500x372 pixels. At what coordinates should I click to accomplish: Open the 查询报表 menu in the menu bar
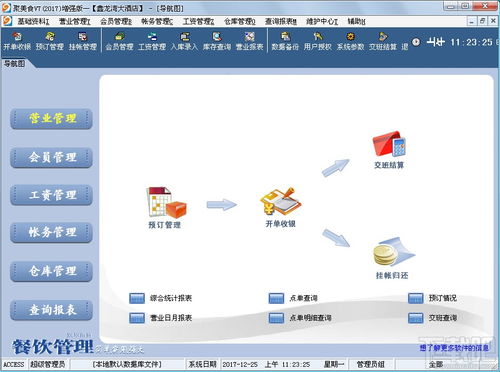[x=281, y=22]
